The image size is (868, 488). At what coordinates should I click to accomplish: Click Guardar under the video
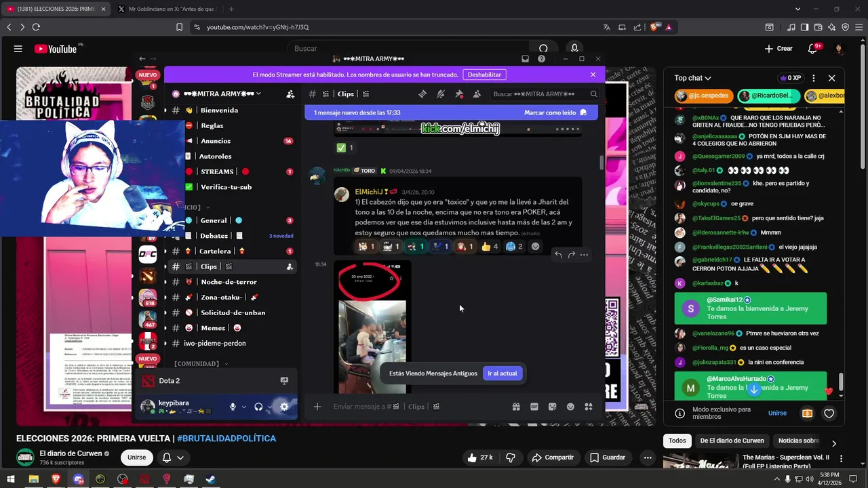(608, 457)
